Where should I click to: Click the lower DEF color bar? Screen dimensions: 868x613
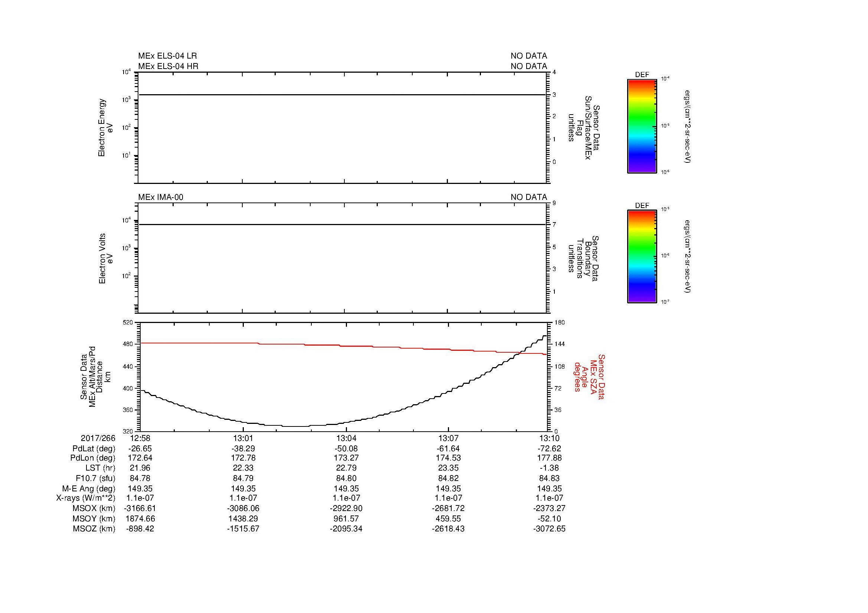[x=642, y=257]
